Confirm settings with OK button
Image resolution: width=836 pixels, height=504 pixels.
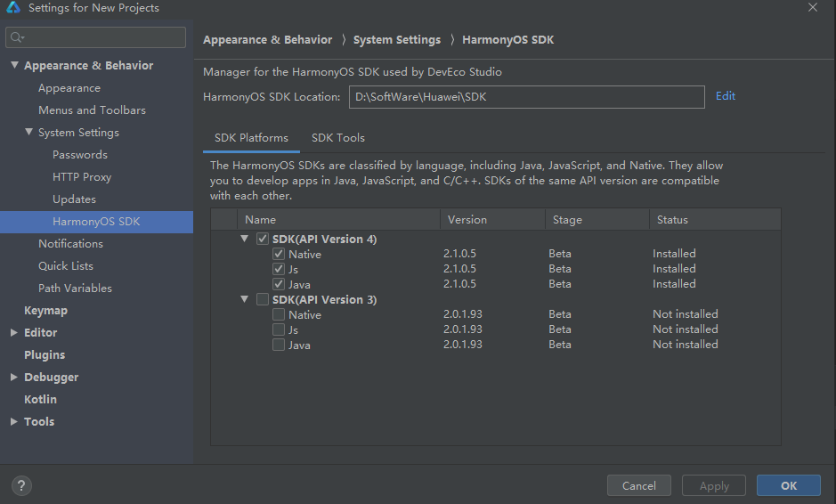pyautogui.click(x=789, y=485)
